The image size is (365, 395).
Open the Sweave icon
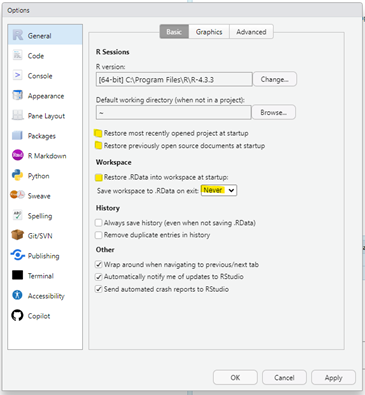pyautogui.click(x=17, y=195)
